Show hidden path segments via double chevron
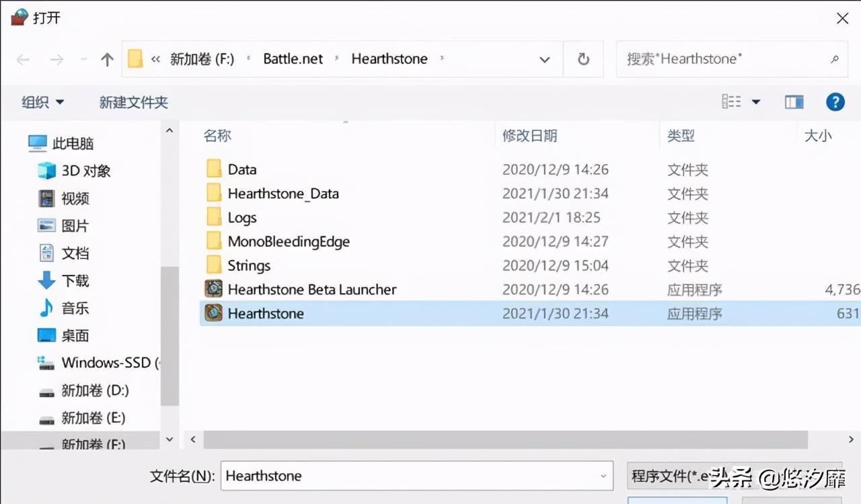 click(x=155, y=59)
